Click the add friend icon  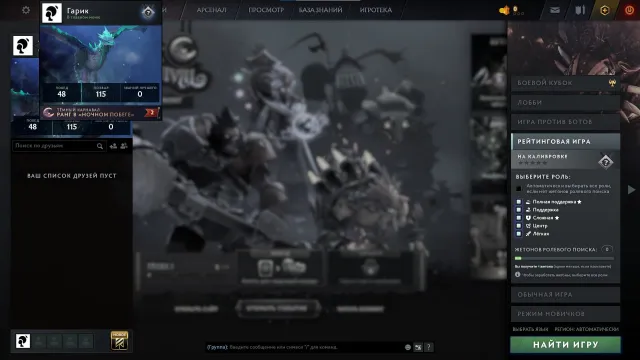point(113,146)
